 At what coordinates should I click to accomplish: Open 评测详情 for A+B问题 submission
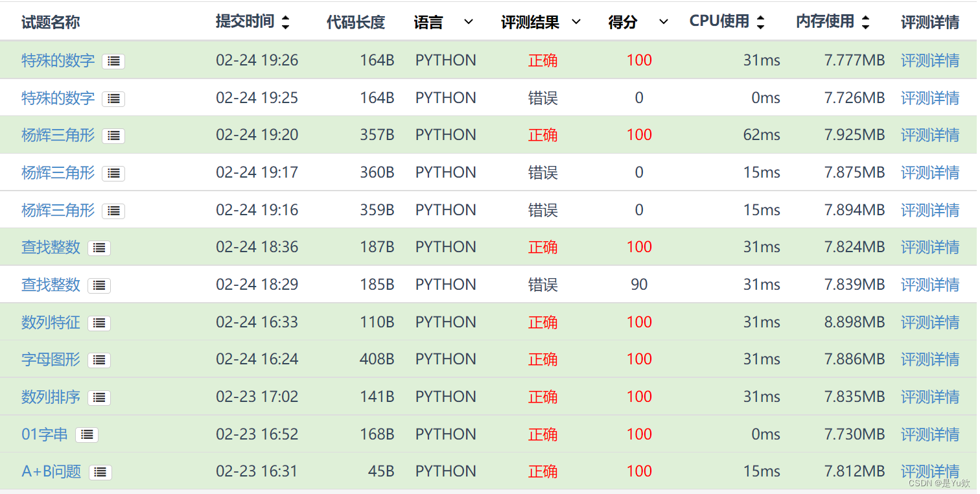(930, 471)
